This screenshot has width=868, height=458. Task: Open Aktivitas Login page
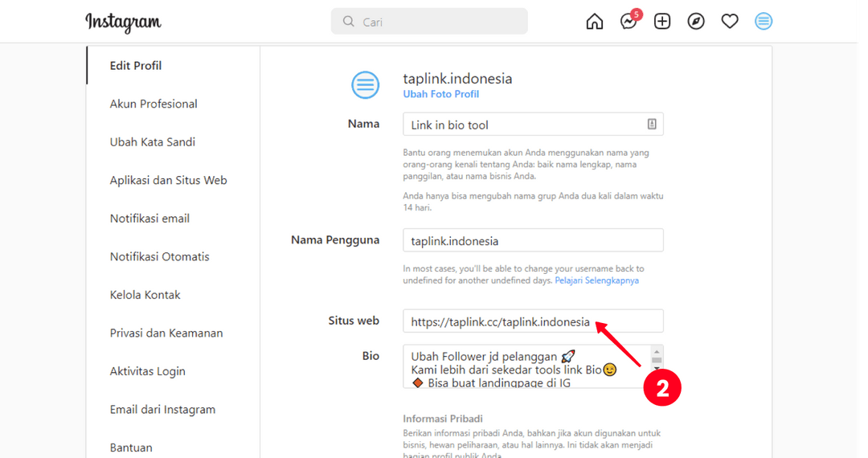point(147,371)
